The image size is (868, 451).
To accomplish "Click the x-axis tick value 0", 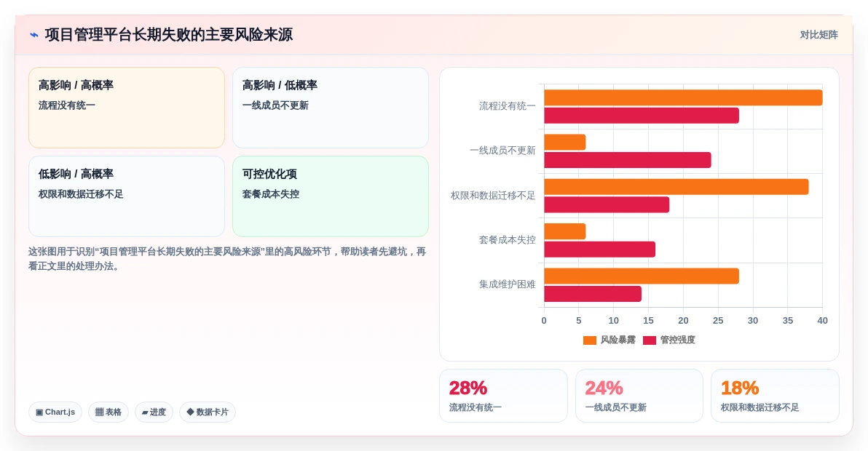I will pyautogui.click(x=544, y=321).
